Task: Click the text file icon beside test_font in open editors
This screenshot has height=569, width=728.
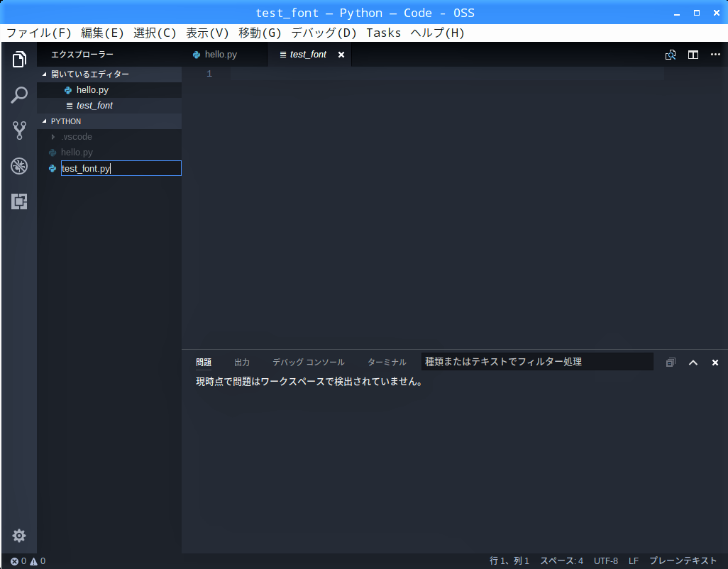Action: point(69,106)
